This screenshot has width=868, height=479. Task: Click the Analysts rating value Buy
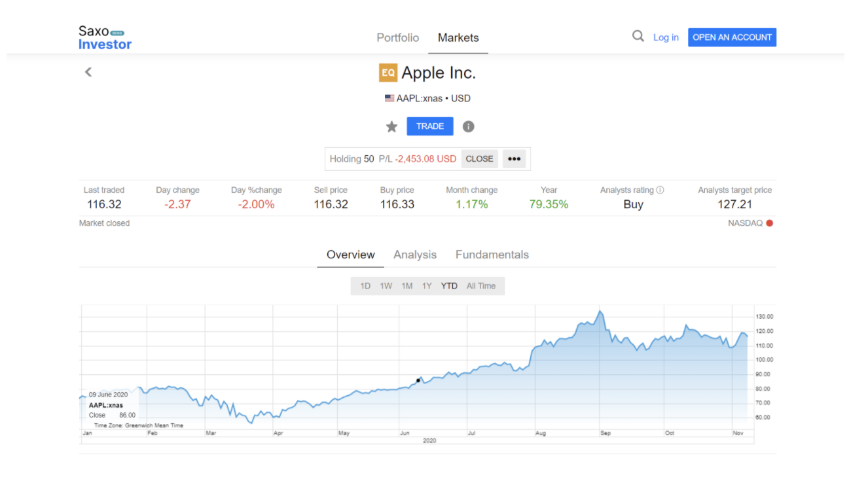click(633, 204)
